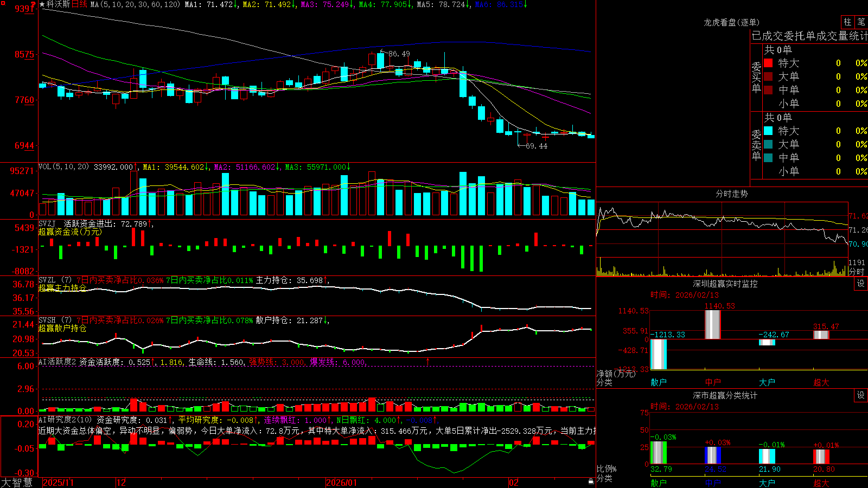Click the 小单 row under 委卖单
Viewport: 868px width, 488px height.
click(x=815, y=171)
